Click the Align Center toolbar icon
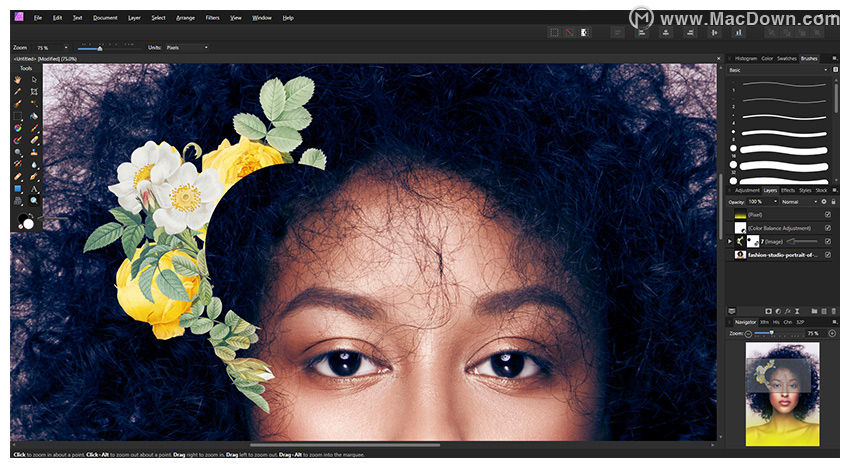This screenshot has width=850, height=468. pos(666,33)
